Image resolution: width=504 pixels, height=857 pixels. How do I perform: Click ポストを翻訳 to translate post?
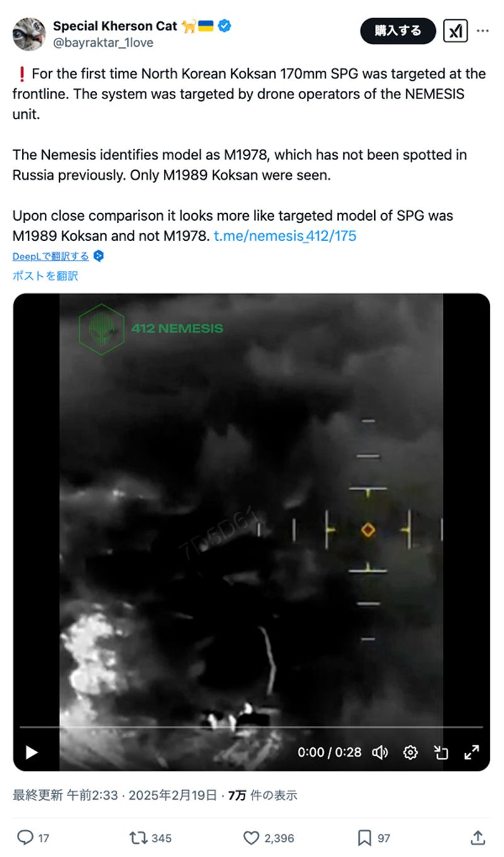pos(45,276)
